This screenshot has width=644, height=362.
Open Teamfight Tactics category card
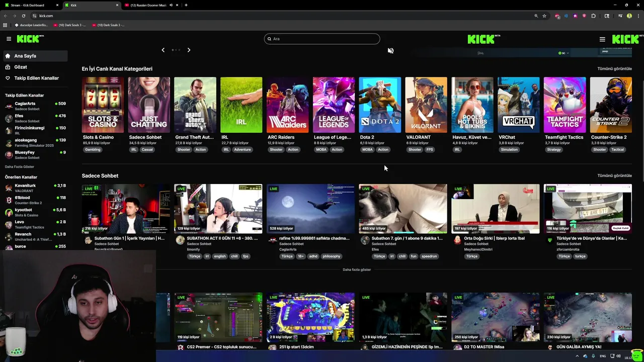(x=565, y=105)
